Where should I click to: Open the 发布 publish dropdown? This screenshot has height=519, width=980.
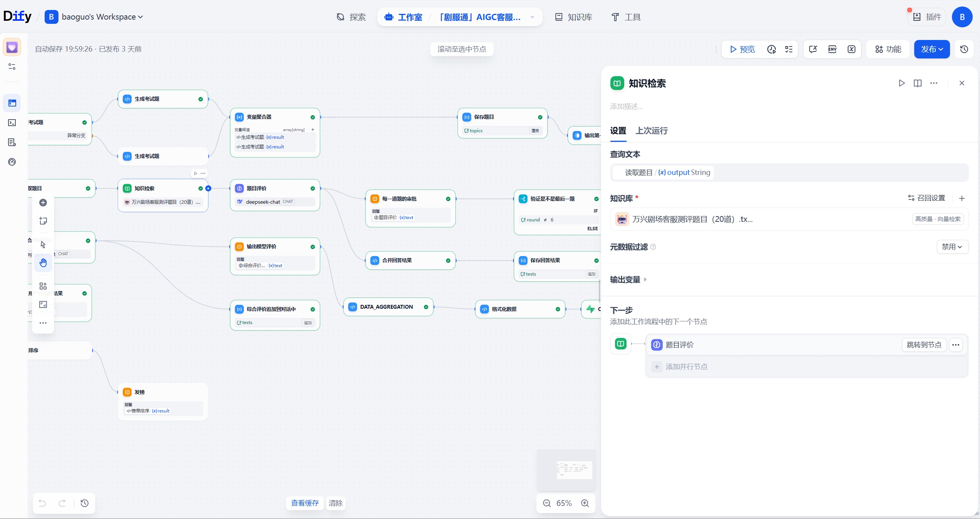[932, 49]
